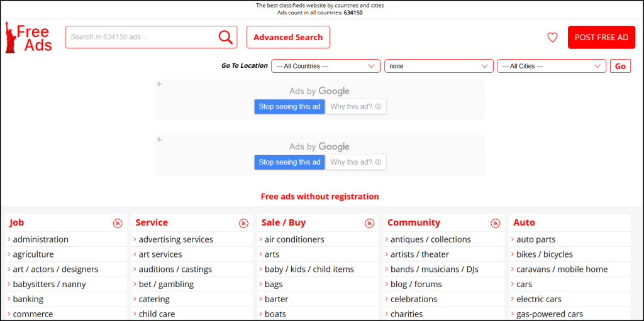The image size is (644, 321).
Task: Open favorites via the heart icon
Action: tap(552, 37)
